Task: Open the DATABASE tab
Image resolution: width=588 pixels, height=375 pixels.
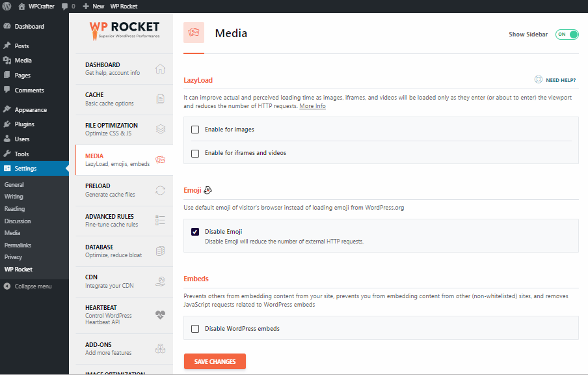Action: point(124,251)
